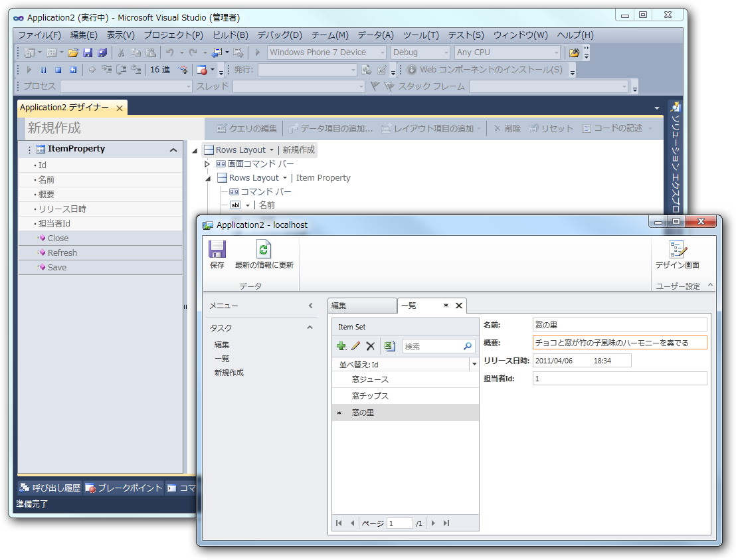Expand the 画面コマンド バー tree node
This screenshot has width=736, height=560.
[207, 163]
